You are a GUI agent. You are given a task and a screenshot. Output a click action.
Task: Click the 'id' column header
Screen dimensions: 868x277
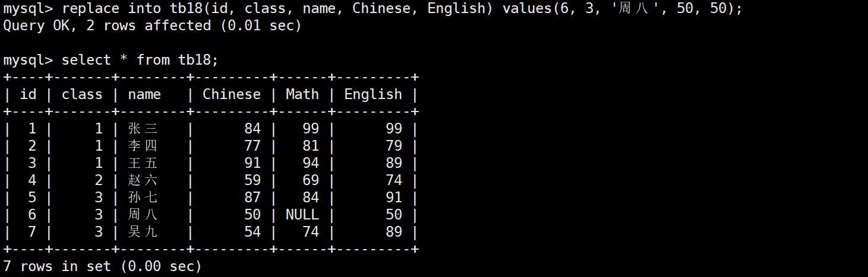coord(28,94)
